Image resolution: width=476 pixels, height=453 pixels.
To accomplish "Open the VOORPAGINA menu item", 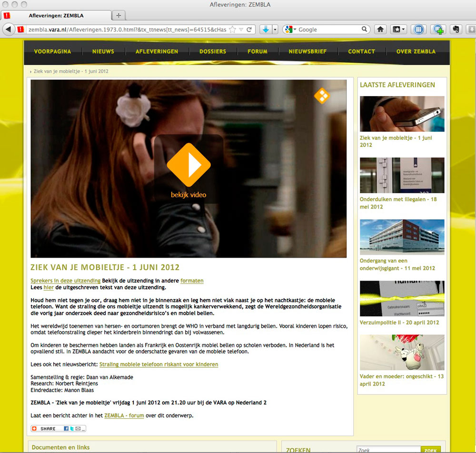I will point(52,51).
